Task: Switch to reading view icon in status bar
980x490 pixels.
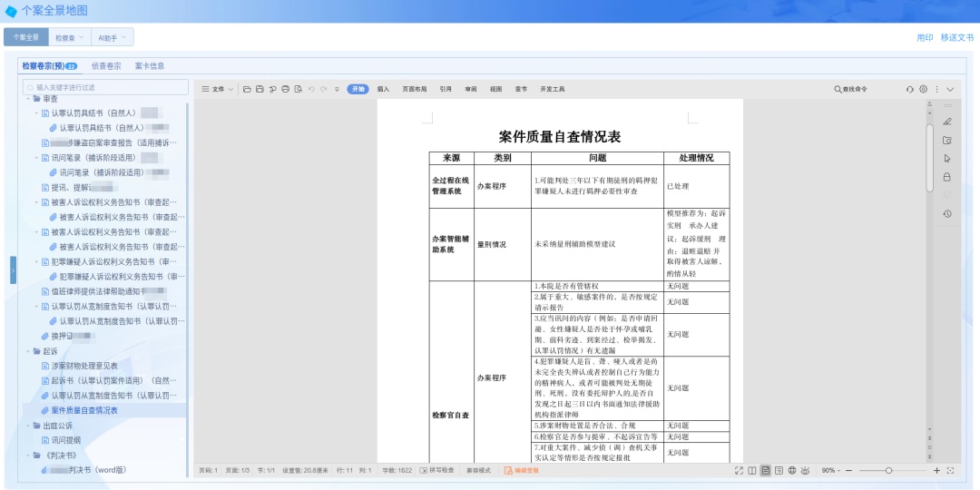Action: tap(752, 471)
